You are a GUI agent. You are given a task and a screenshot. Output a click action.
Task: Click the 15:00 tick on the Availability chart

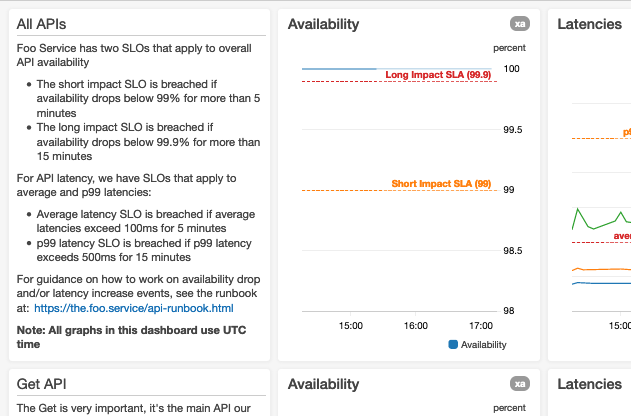(350, 325)
